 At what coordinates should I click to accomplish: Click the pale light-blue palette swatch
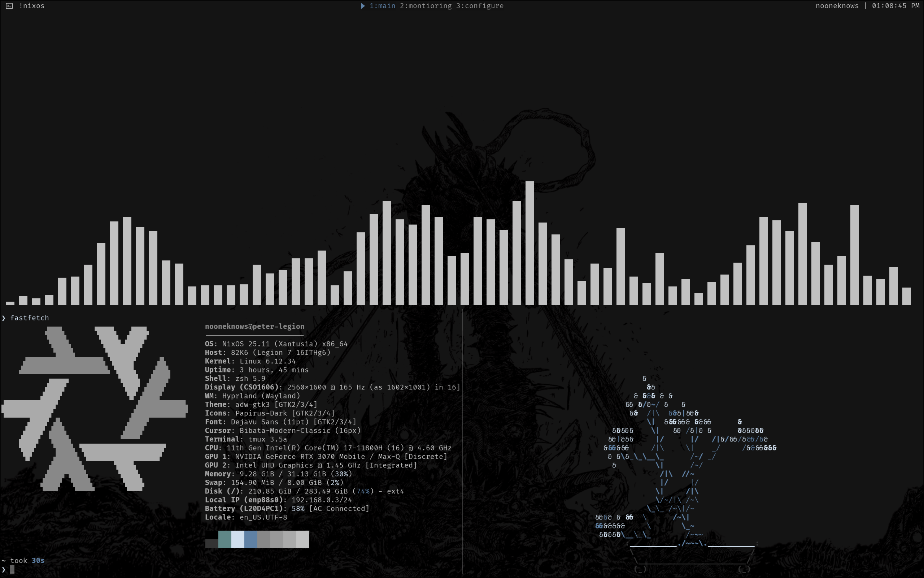(237, 539)
